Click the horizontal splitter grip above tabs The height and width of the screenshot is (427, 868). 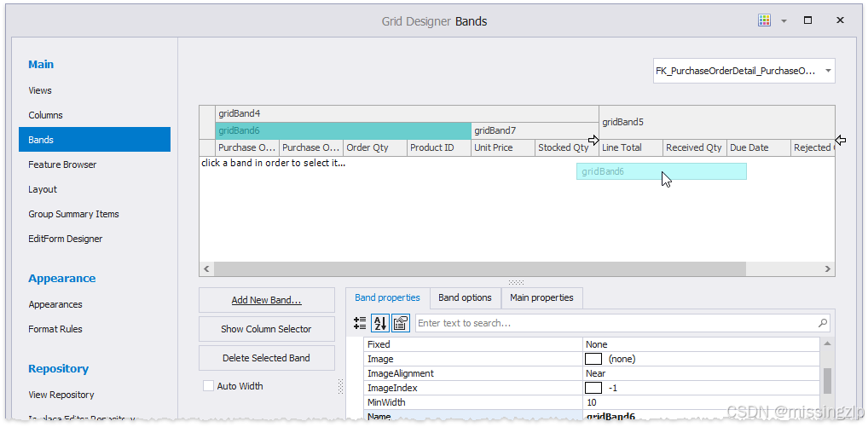[517, 282]
